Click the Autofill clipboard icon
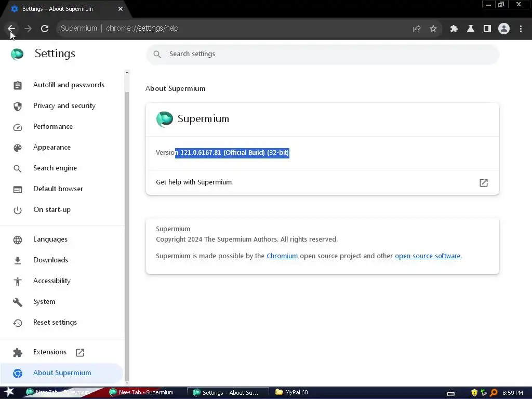532x399 pixels. [x=18, y=85]
